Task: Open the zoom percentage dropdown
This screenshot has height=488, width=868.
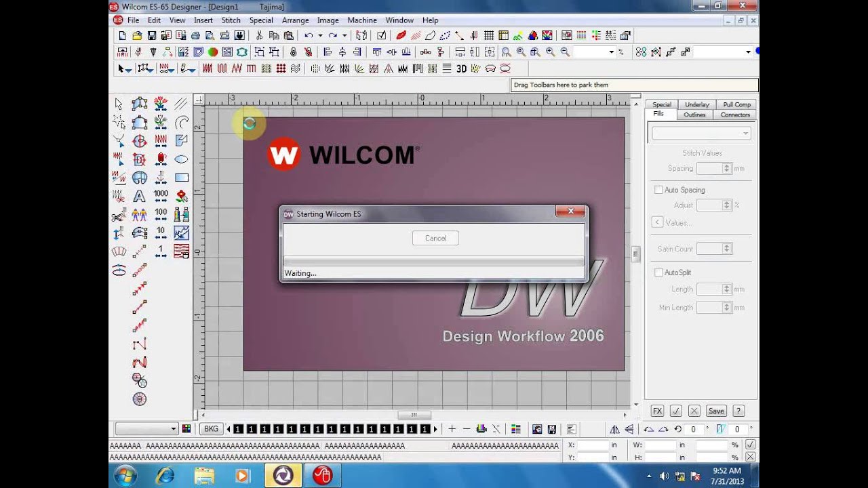Action: (x=611, y=52)
